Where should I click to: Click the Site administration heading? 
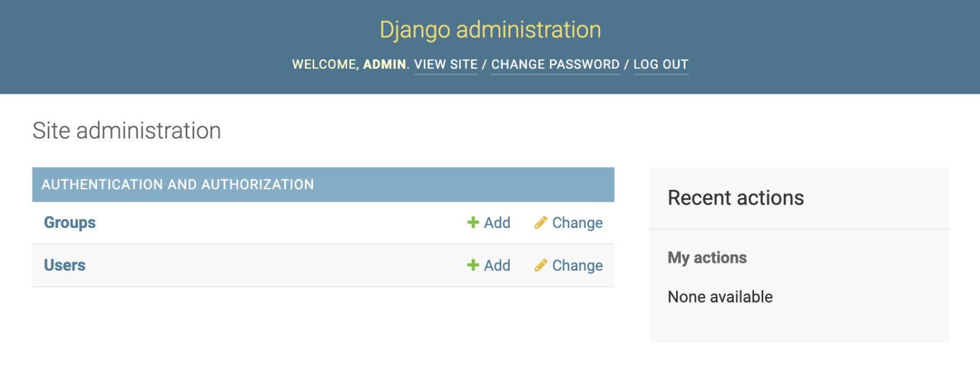coord(127,131)
